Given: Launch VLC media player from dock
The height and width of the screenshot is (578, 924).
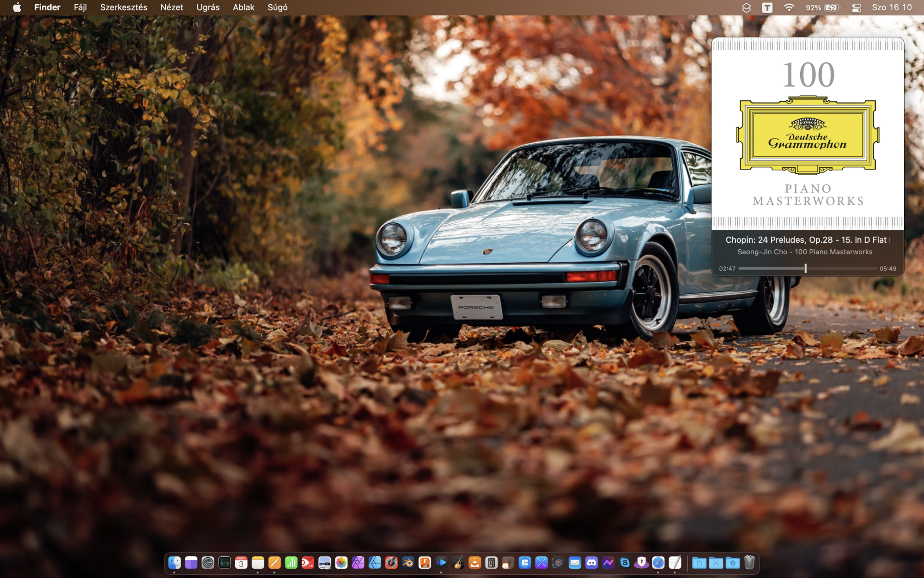Looking at the screenshot, I should coord(474,563).
